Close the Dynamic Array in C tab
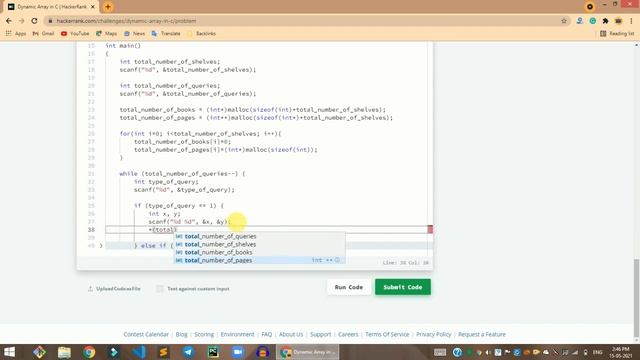This screenshot has width=640, height=360. pos(93,7)
